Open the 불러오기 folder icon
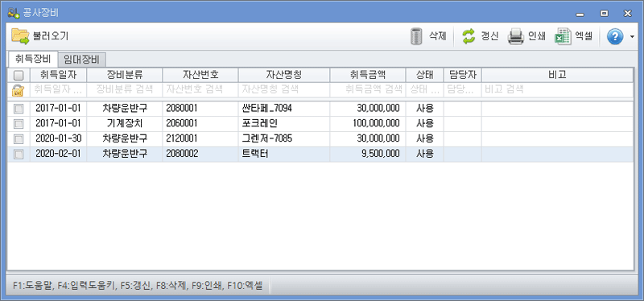 click(x=20, y=36)
